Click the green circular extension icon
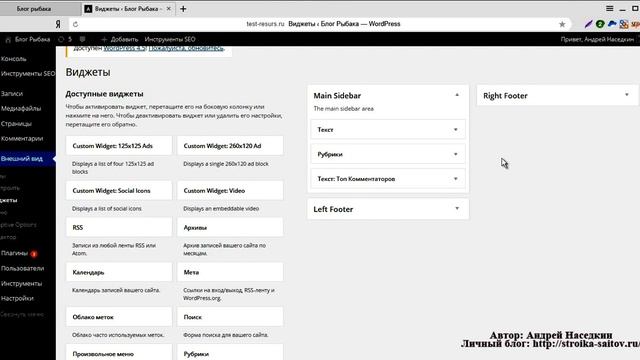 point(600,24)
